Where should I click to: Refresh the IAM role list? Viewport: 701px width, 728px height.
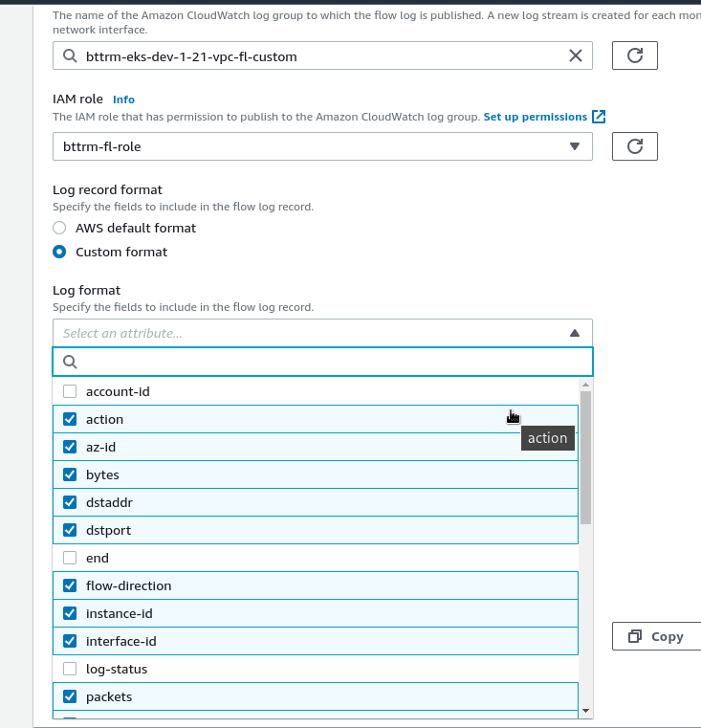coord(635,146)
